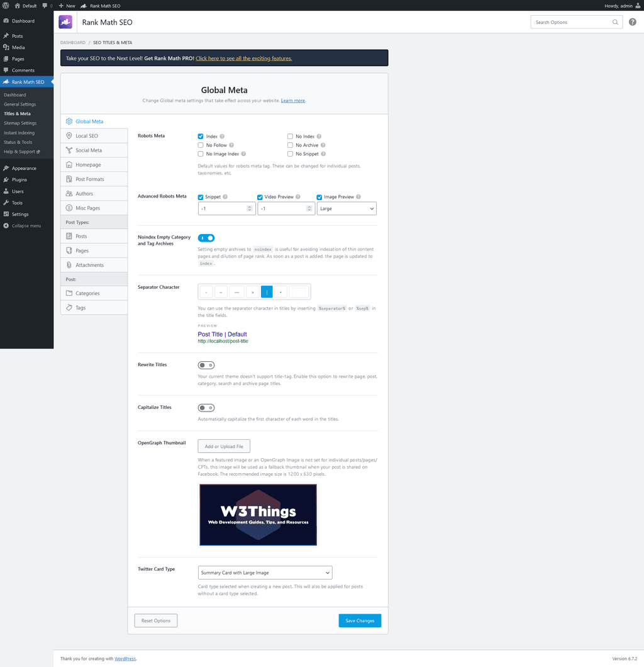Click Add or Upload File button
Image resolution: width=644 pixels, height=667 pixels.
[224, 446]
